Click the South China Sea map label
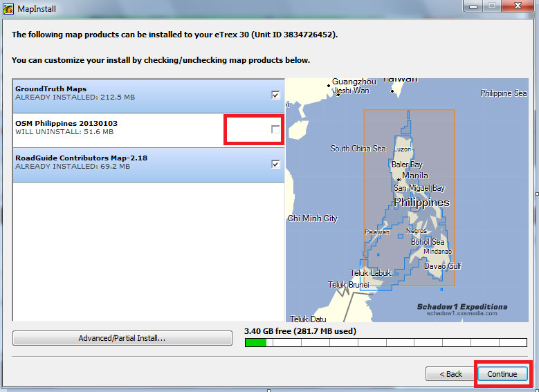 pos(358,149)
